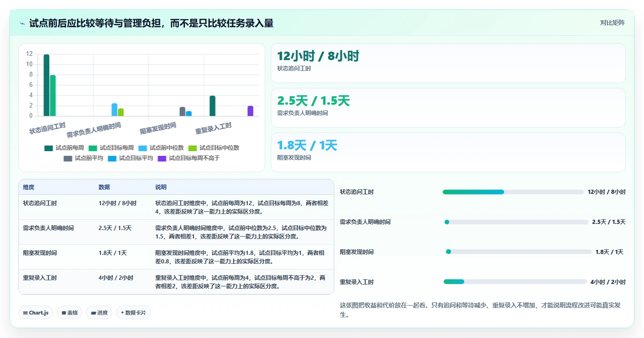The height and width of the screenshot is (338, 644).
Task: Click the light blue 需求负责人明确时间 chart bar
Action: click(114, 110)
